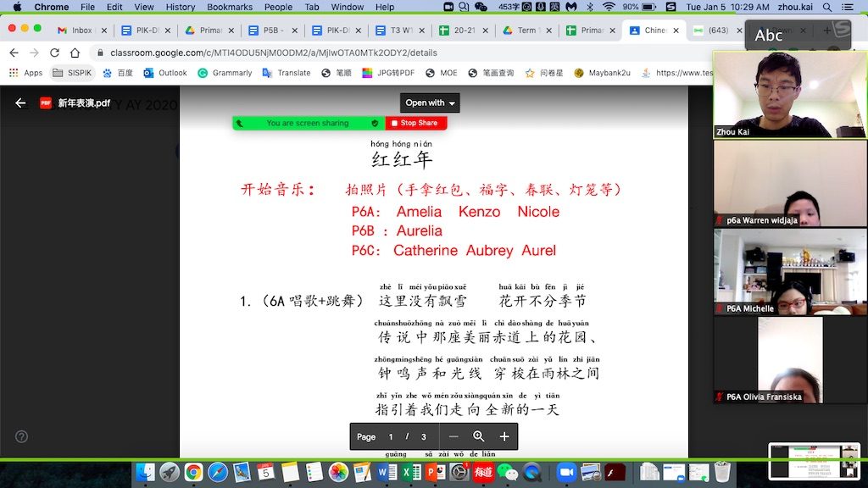
Task: Click the page number field
Action: point(391,436)
